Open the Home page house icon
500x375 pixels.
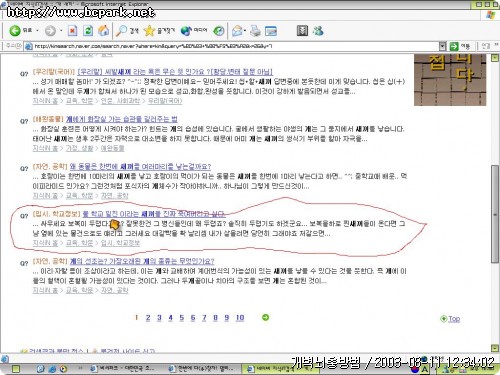pyautogui.click(x=104, y=31)
